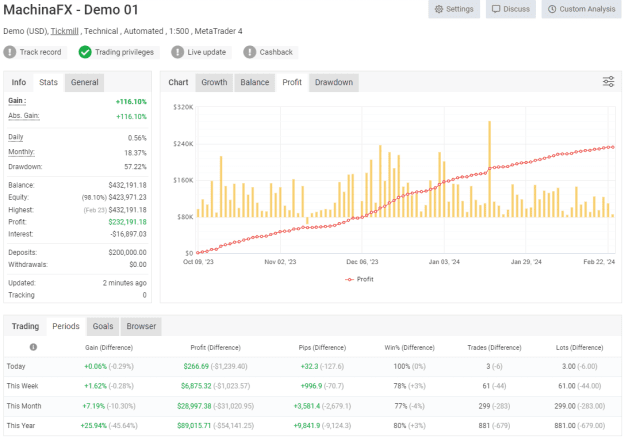Click the Gain (Difference) column header
The height and width of the screenshot is (439, 625).
click(109, 348)
